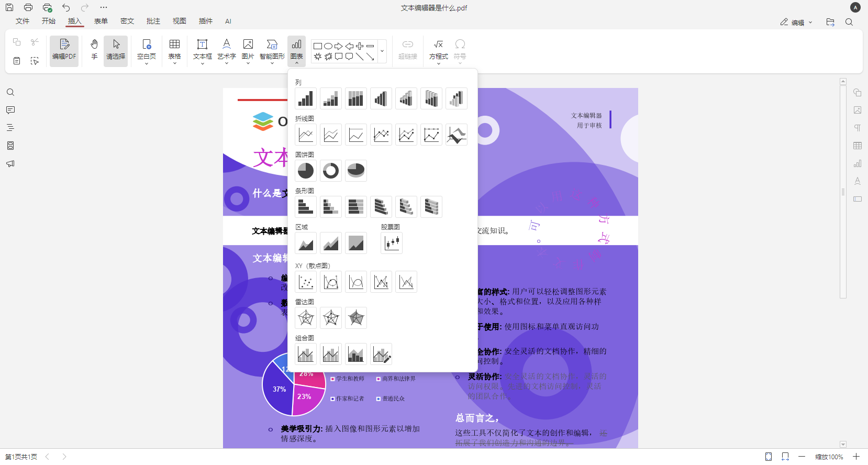Open the editing mode (编辑) dropdown
The height and width of the screenshot is (465, 868).
pos(796,22)
